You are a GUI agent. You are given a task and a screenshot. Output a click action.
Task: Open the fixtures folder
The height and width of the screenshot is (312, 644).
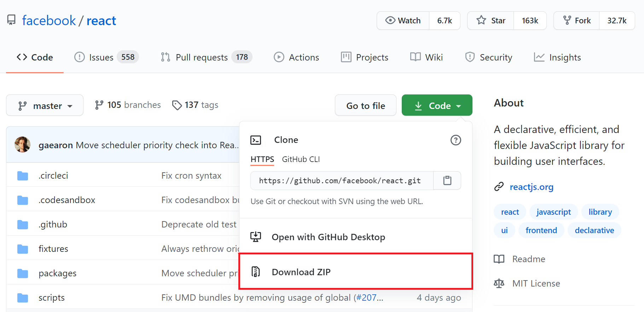point(53,249)
